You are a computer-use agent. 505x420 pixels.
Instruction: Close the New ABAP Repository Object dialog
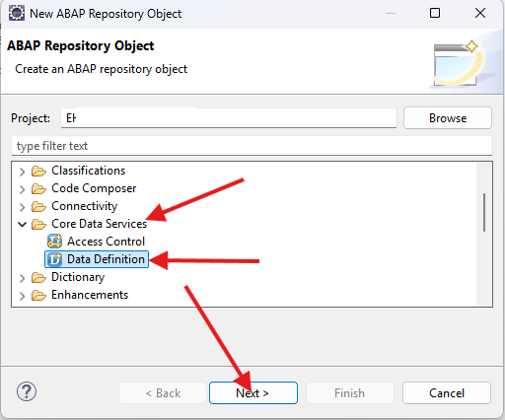point(480,13)
